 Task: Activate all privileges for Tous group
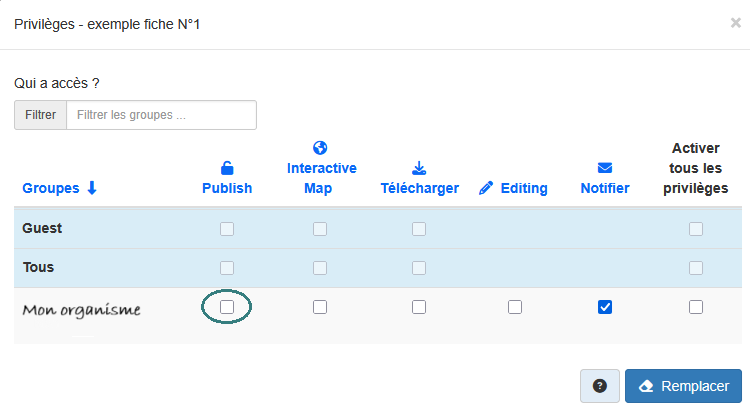[x=696, y=267]
